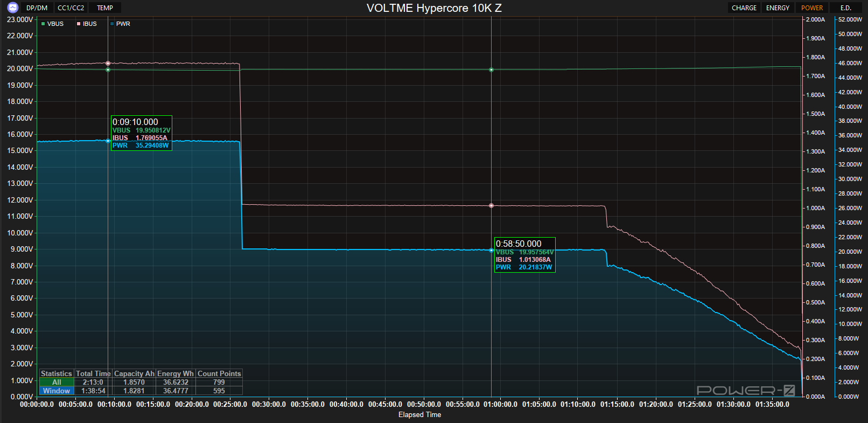Toggle the PWR legend series
Image resolution: width=868 pixels, height=423 pixels.
pos(120,24)
